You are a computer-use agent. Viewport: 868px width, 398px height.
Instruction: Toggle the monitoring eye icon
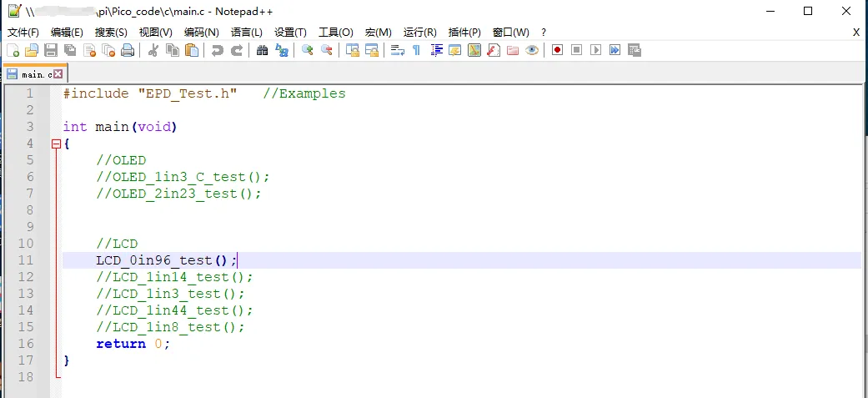point(532,50)
